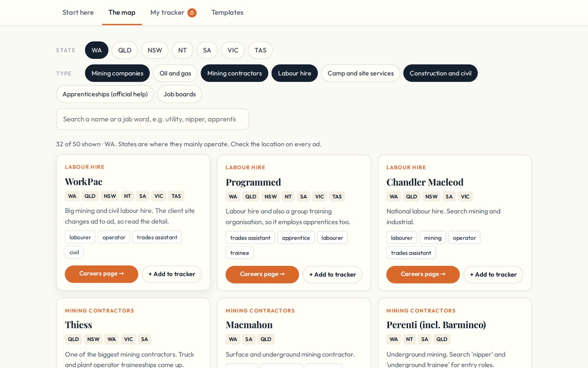Click the 'civil' tag on WorkPac card
This screenshot has height=368, width=588.
point(74,252)
